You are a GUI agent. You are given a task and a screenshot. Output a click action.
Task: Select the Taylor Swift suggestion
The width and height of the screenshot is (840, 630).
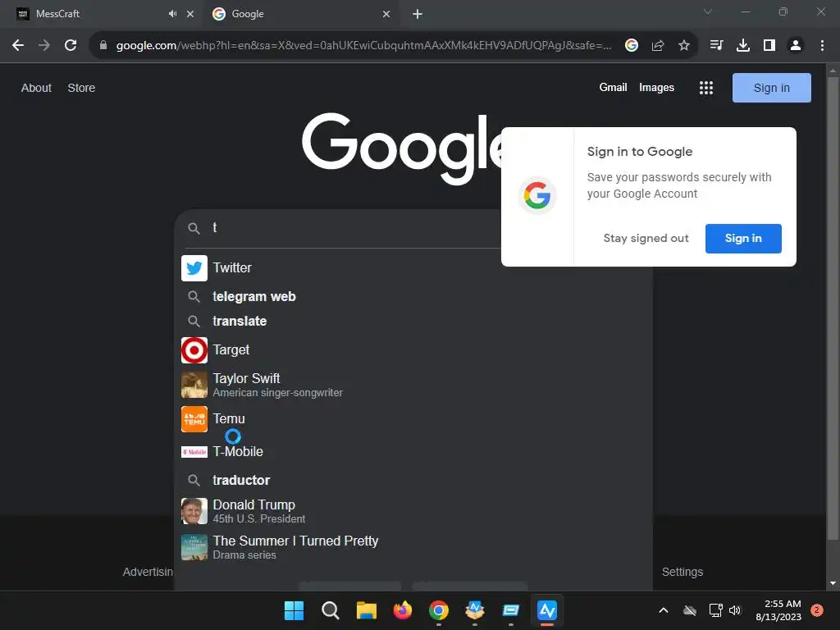[413, 386]
